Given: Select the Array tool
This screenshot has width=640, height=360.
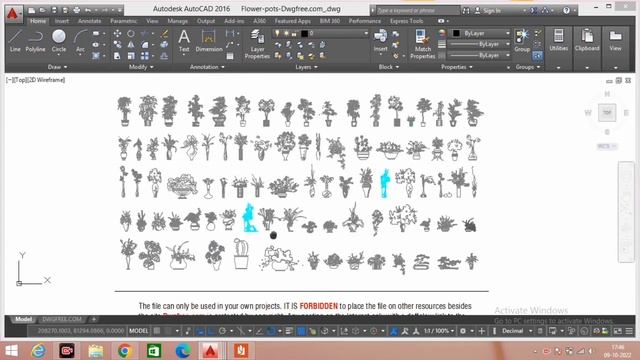Looking at the screenshot, I should (x=144, y=56).
